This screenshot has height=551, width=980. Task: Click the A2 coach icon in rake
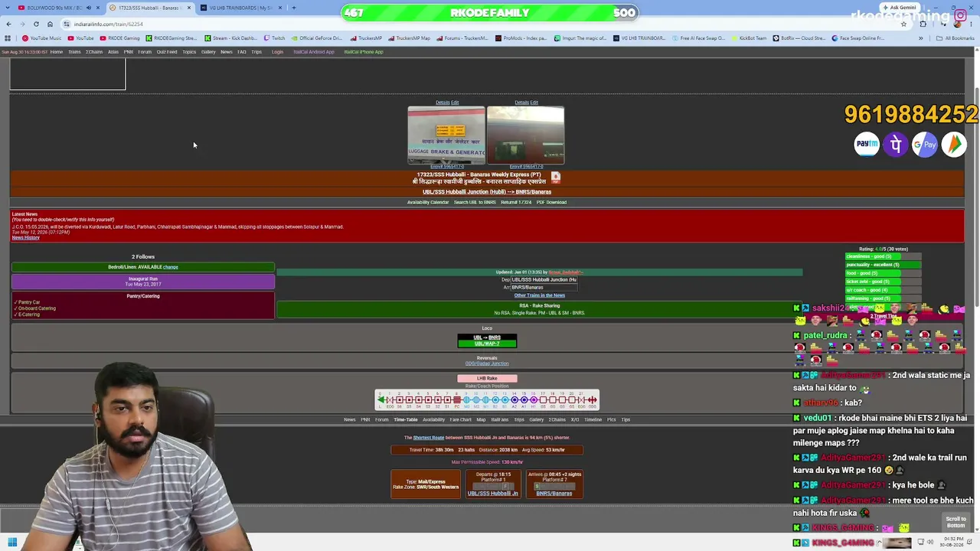[514, 399]
